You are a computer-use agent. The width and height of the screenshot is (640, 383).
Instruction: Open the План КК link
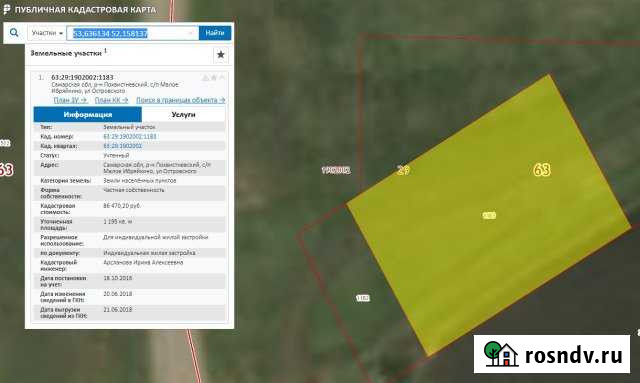coord(111,100)
